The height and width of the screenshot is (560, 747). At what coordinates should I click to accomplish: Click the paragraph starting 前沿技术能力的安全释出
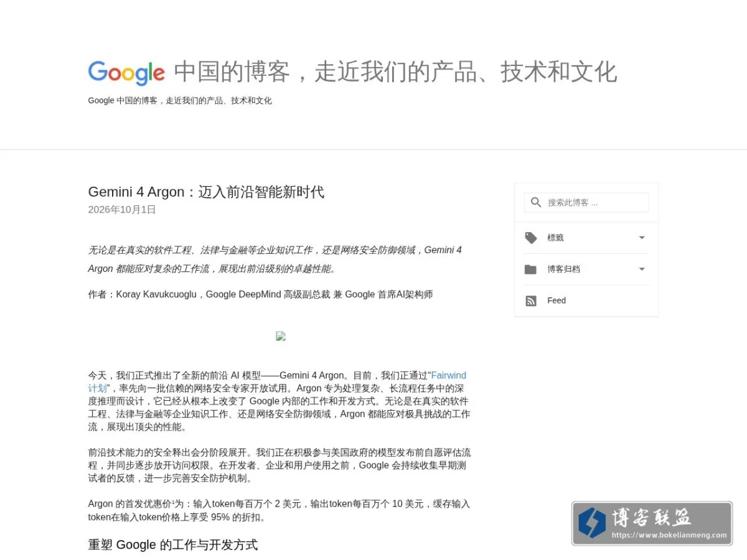[280, 465]
